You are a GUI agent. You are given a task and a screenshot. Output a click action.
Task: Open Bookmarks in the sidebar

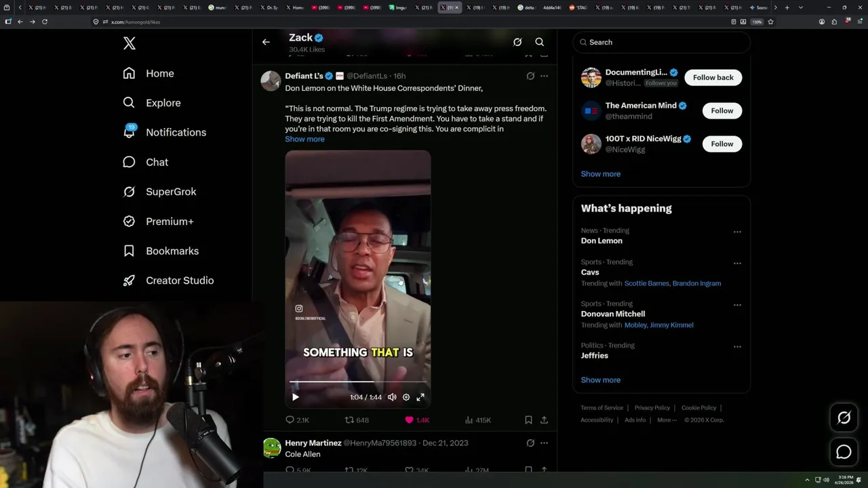coord(161,251)
